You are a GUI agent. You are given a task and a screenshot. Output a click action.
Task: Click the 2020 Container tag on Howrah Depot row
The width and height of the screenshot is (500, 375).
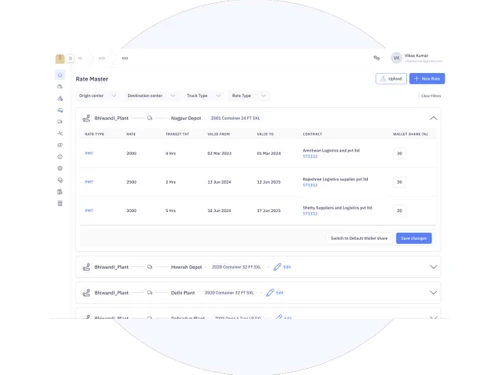[236, 267]
